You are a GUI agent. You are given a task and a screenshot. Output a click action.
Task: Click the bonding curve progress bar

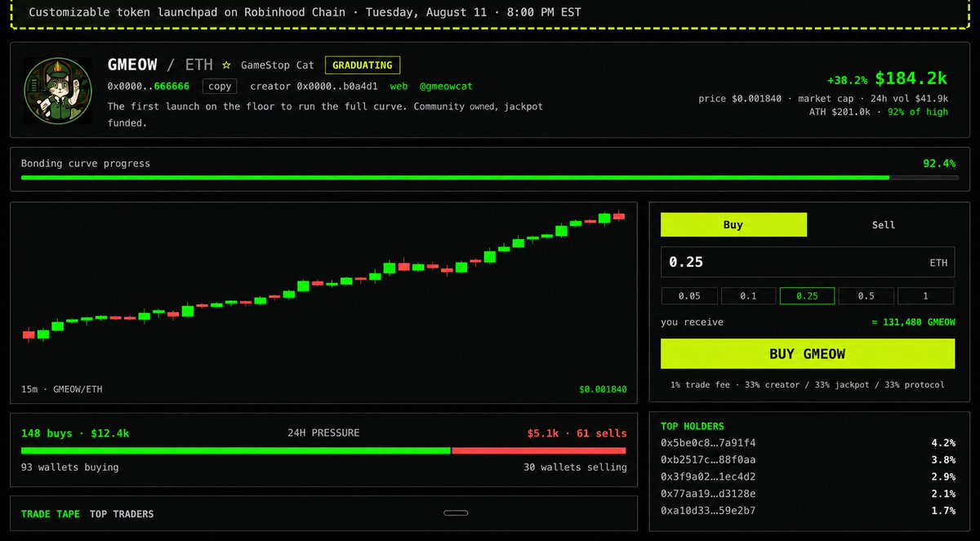pyautogui.click(x=488, y=177)
